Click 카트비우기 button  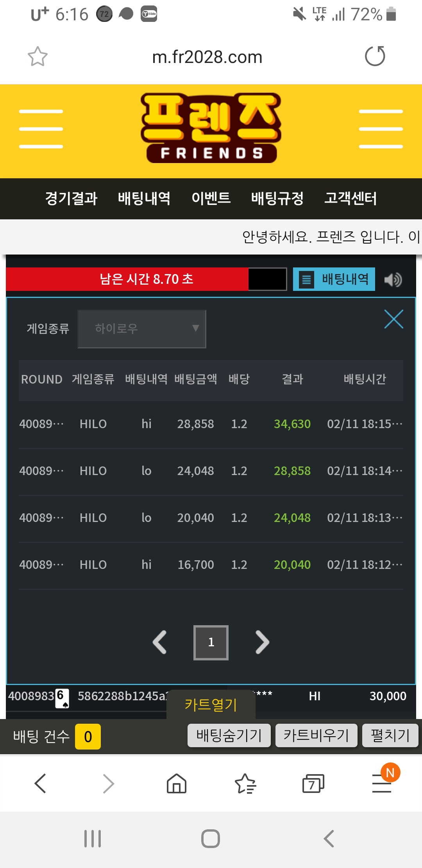click(x=316, y=735)
